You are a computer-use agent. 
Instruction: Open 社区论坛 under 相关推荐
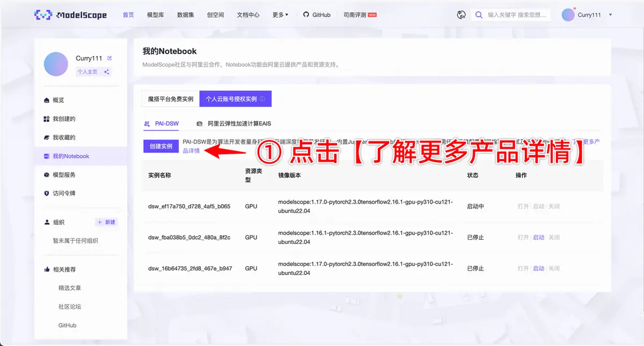pyautogui.click(x=70, y=307)
